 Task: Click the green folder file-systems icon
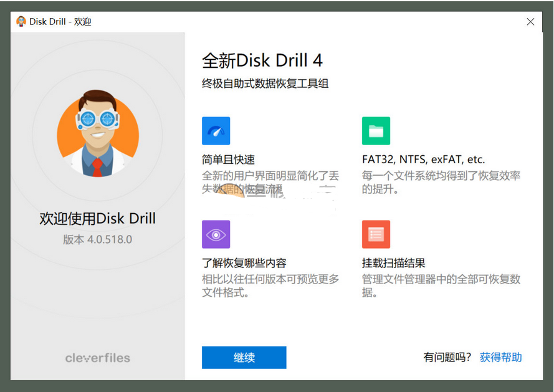click(x=376, y=131)
